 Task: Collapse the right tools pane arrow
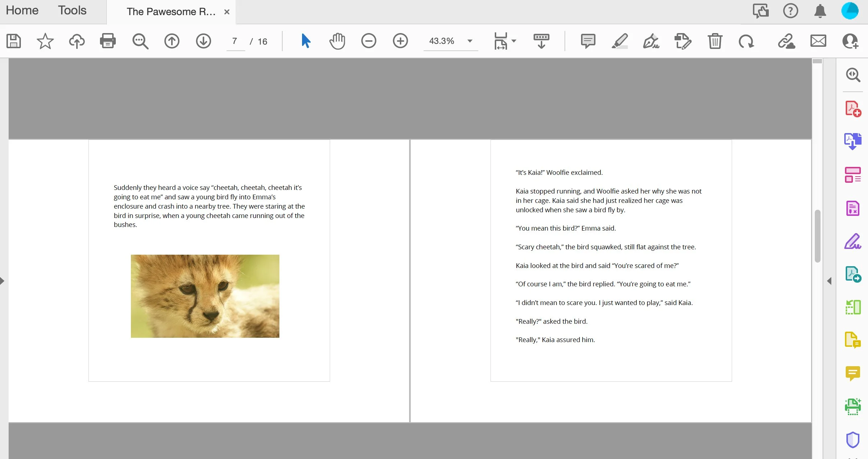829,281
